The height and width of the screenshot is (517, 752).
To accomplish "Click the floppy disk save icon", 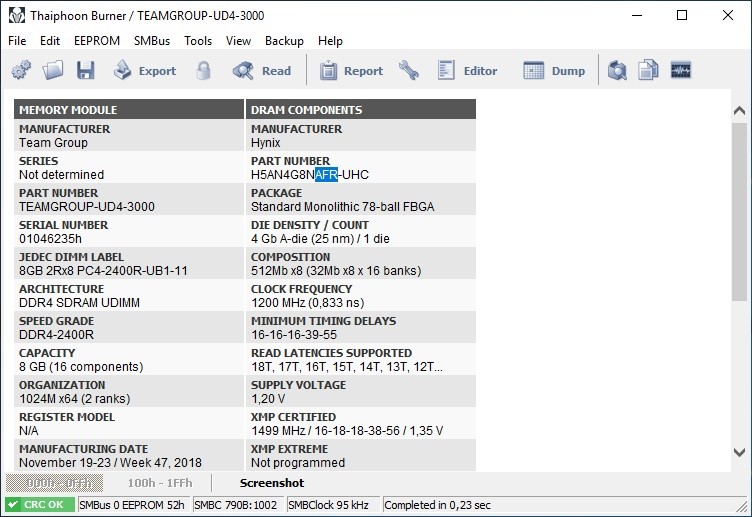I will (x=85, y=70).
